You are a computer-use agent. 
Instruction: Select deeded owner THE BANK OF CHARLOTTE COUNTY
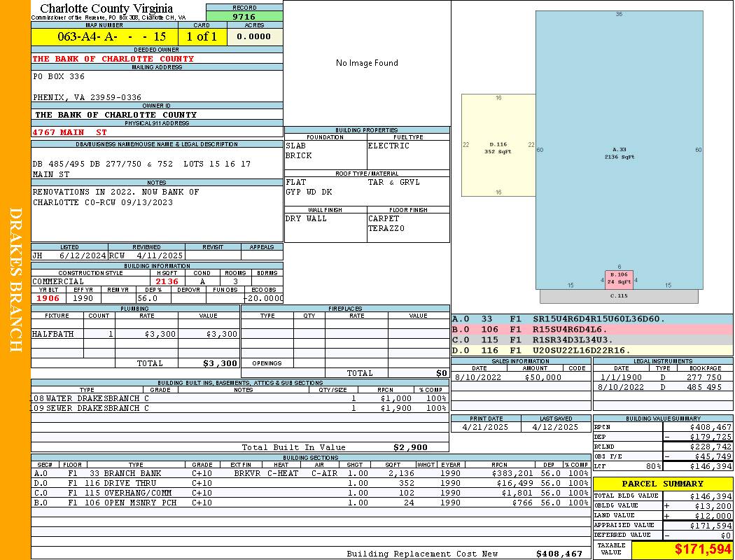tap(113, 59)
